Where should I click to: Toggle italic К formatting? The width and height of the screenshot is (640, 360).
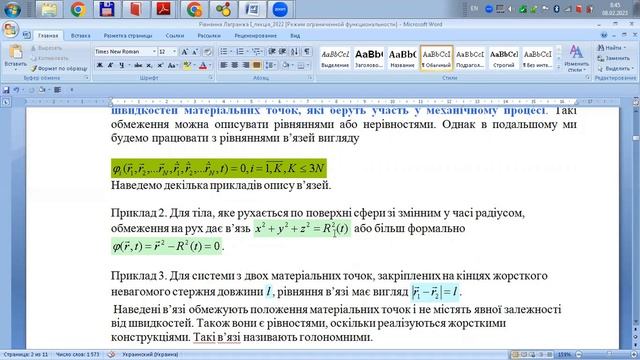click(110, 65)
